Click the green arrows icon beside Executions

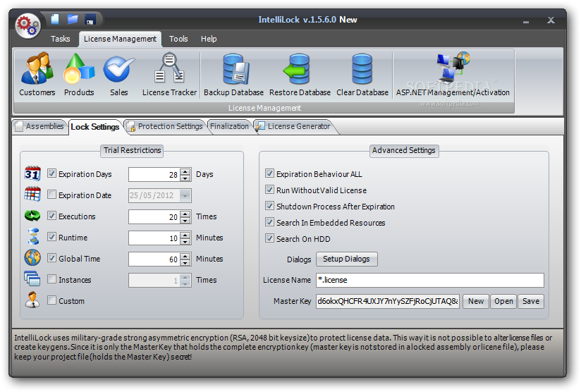(x=32, y=215)
